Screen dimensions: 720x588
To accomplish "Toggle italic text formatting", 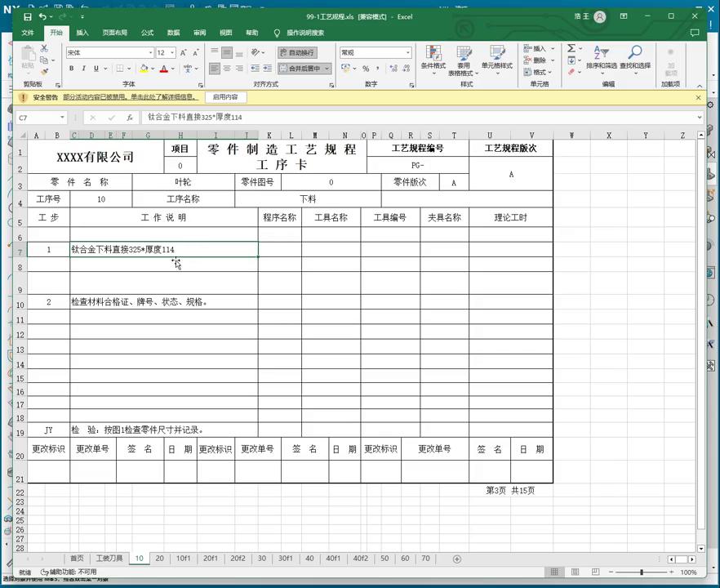I will (x=83, y=69).
